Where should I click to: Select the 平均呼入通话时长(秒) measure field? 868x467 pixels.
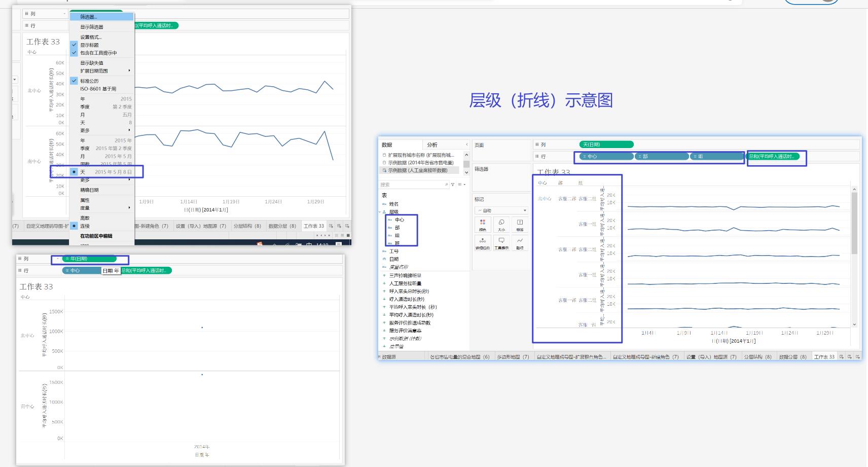point(411,315)
